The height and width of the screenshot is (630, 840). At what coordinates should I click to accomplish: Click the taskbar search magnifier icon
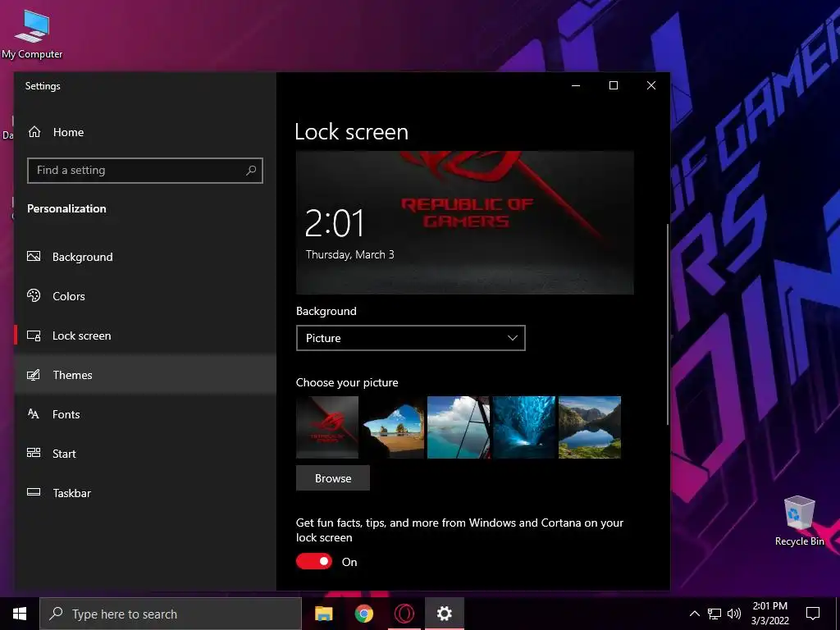[x=56, y=614]
